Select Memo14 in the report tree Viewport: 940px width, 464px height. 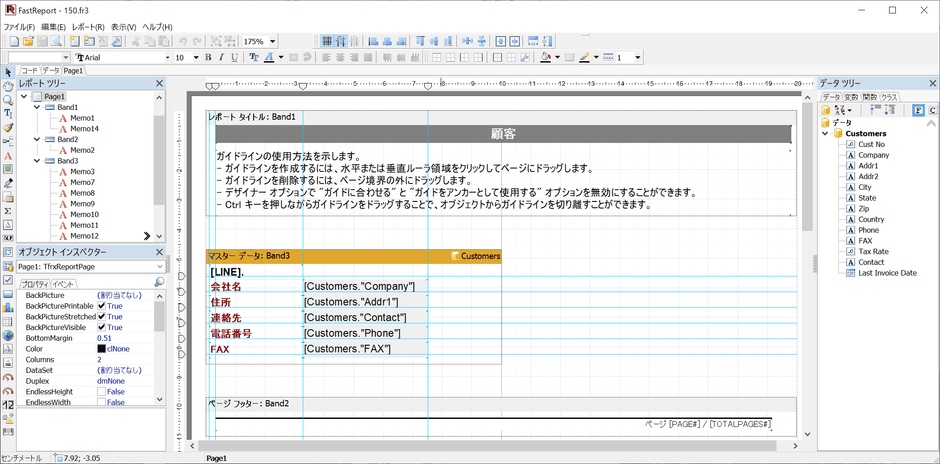click(84, 129)
